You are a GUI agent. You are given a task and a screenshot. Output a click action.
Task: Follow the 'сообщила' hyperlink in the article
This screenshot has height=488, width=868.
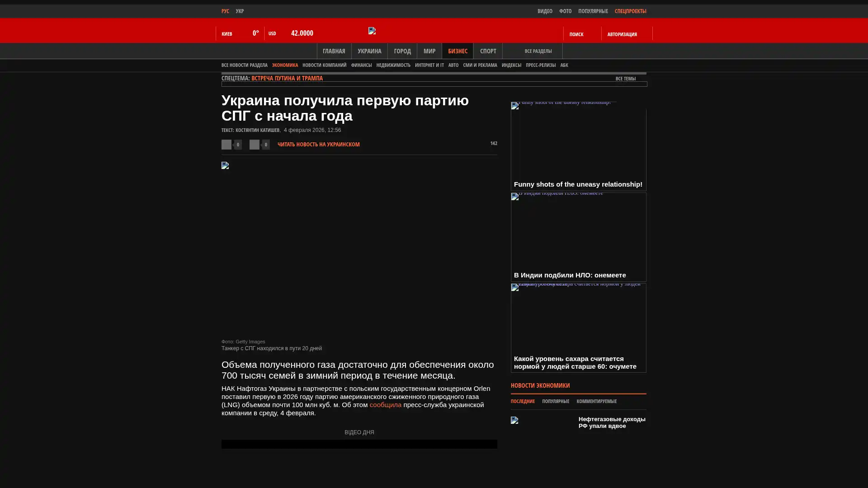(x=385, y=405)
